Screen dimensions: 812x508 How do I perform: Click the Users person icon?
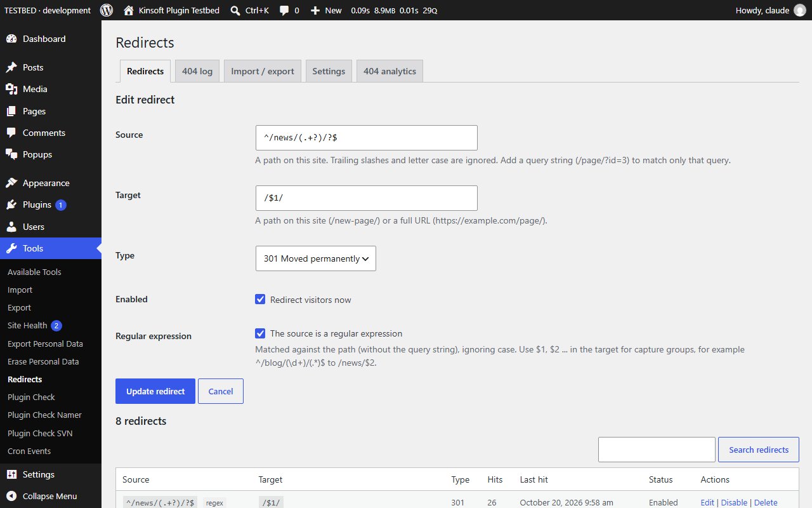tap(11, 227)
